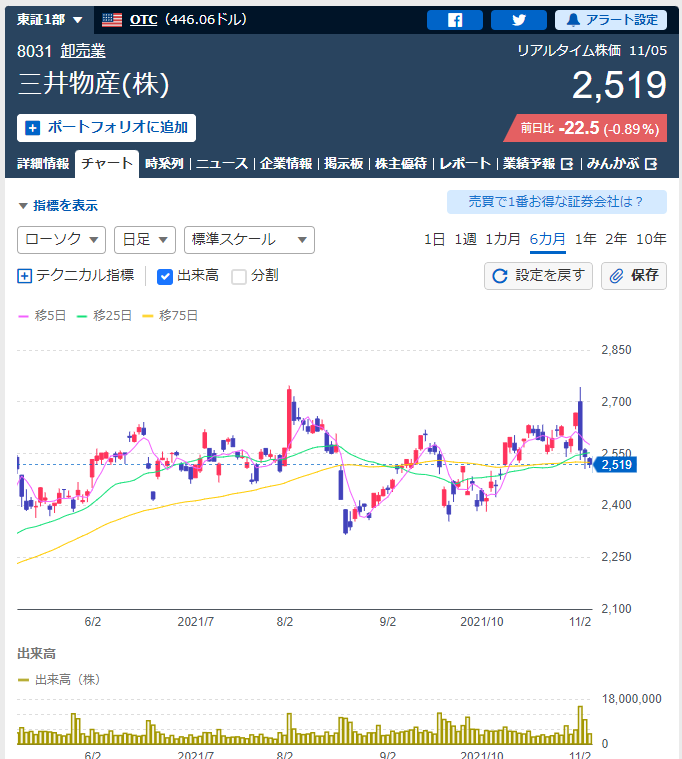
Task: Collapse the 指標を表示 section
Action: click(x=58, y=206)
